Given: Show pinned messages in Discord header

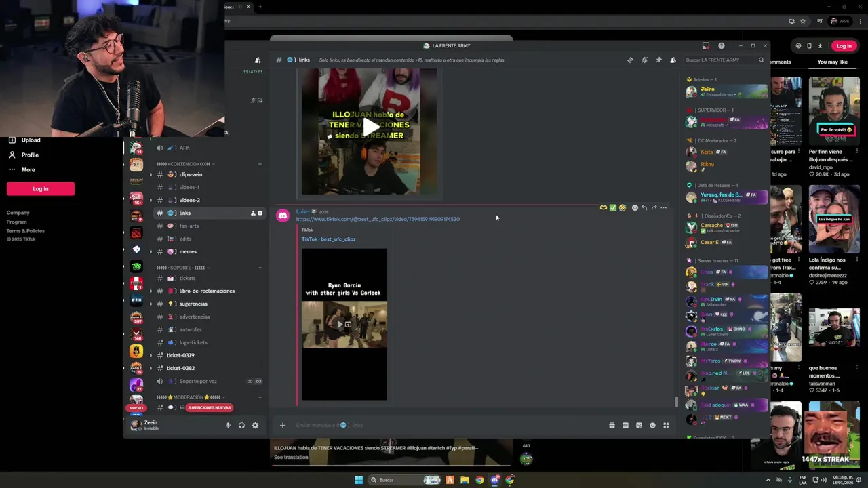Looking at the screenshot, I should (x=658, y=60).
